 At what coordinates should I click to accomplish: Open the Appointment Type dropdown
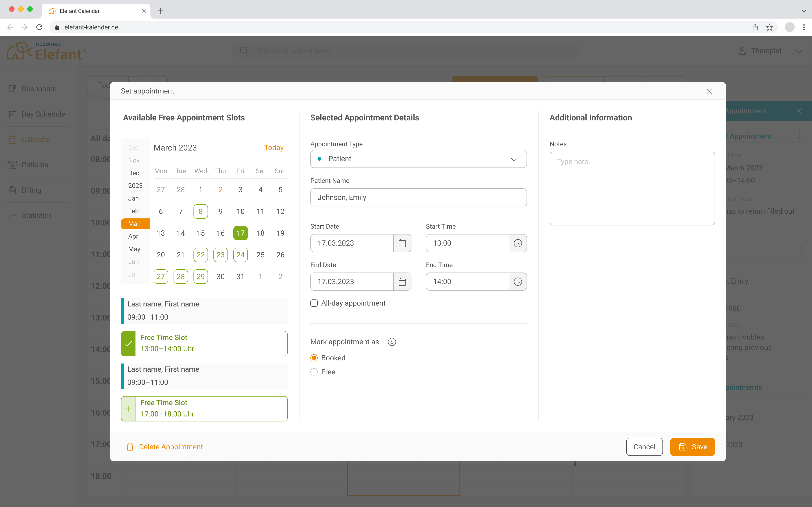(514, 159)
